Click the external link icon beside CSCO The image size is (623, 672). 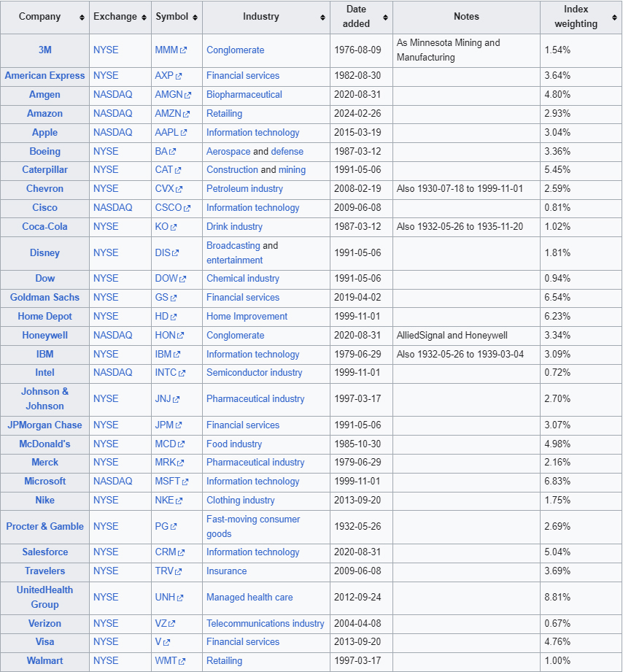(187, 208)
